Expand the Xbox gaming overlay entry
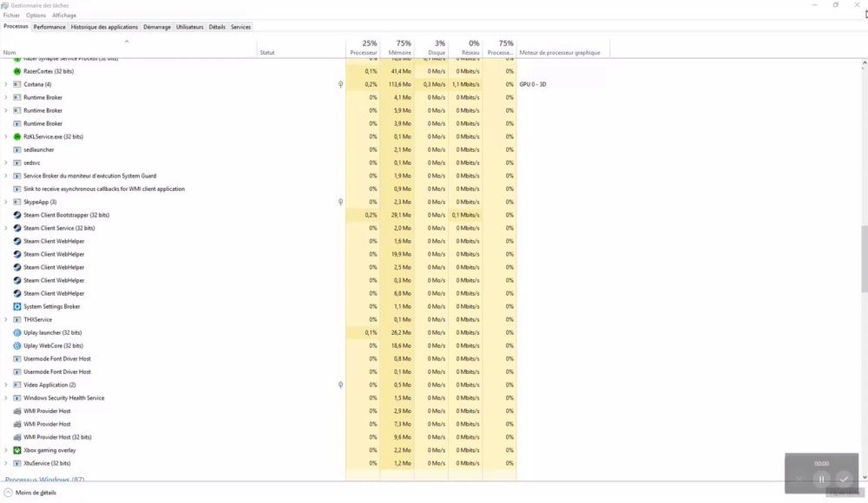Image resolution: width=868 pixels, height=503 pixels. point(6,450)
